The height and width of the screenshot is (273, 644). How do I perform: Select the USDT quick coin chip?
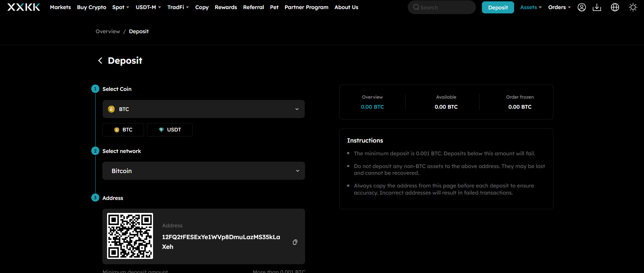click(x=170, y=130)
